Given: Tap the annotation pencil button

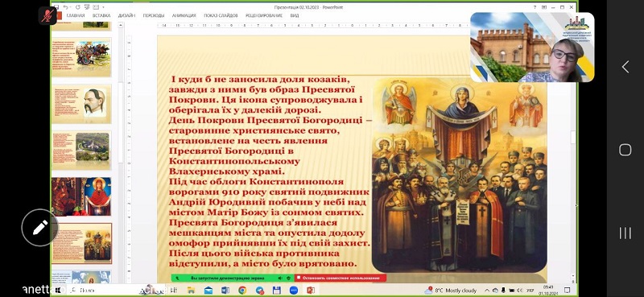Looking at the screenshot, I should 40,227.
